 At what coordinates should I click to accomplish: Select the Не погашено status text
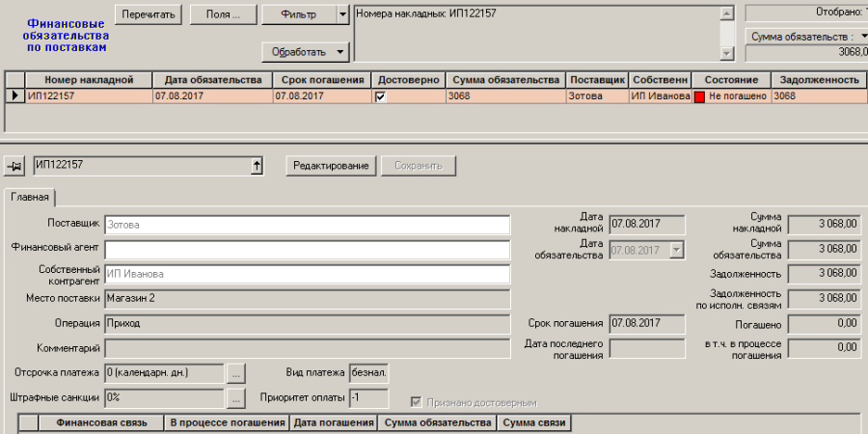click(738, 96)
